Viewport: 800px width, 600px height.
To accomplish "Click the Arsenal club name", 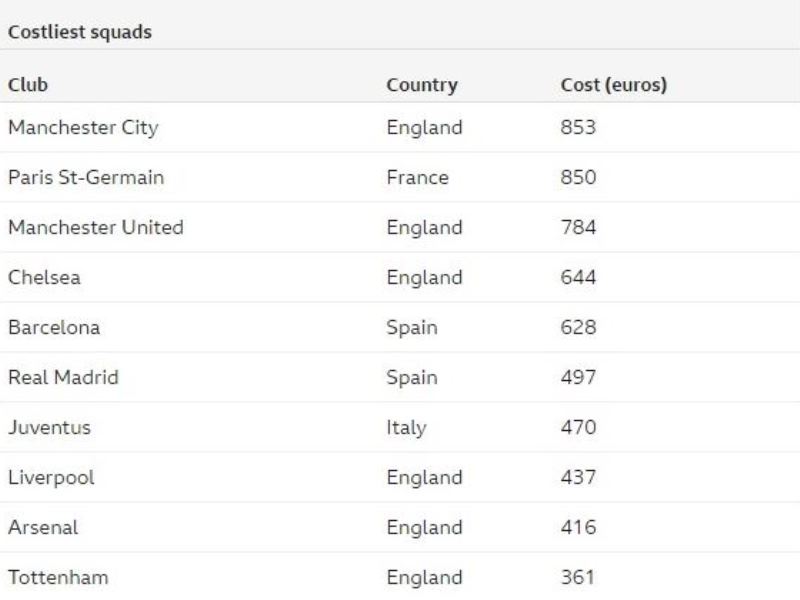I will point(43,527).
